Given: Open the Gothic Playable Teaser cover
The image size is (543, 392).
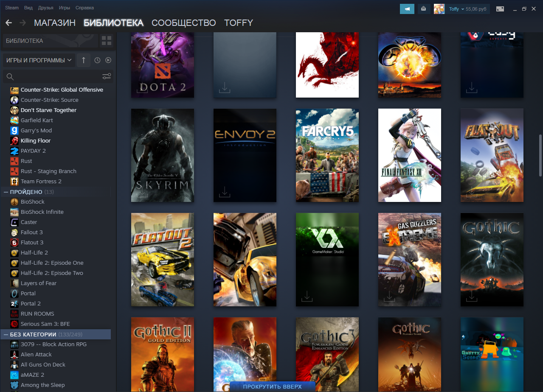Looking at the screenshot, I should tap(410, 355).
